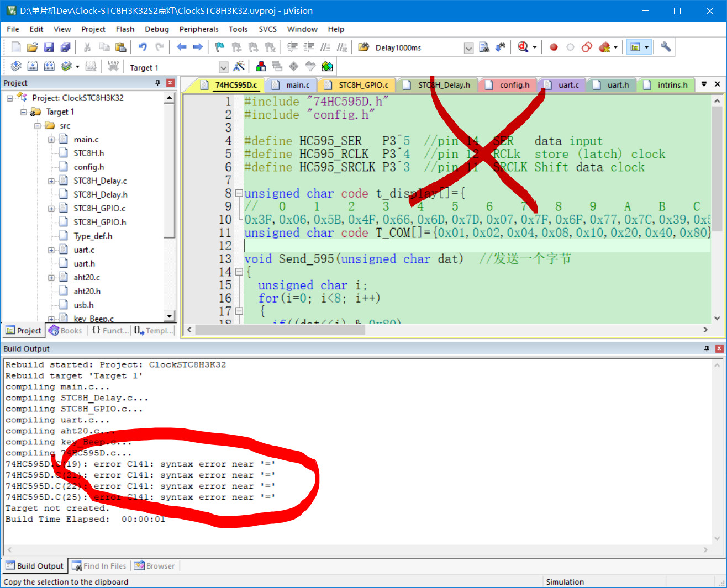Save the current file with the floppy icon

49,47
